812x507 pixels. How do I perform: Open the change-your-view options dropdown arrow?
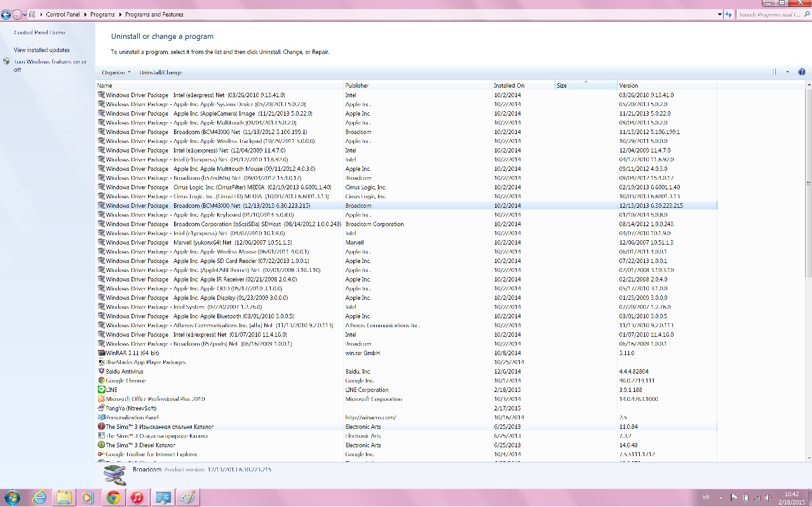(x=787, y=72)
